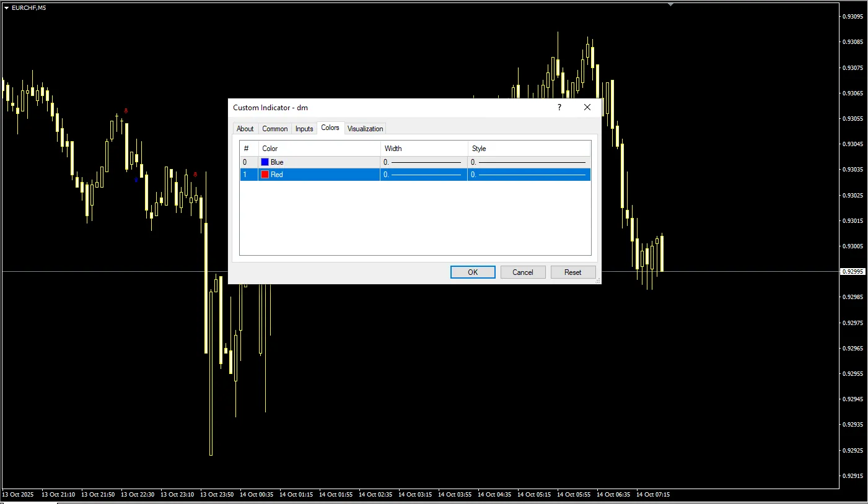Close the Custom Indicator dialog with X
The height and width of the screenshot is (504, 868).
click(587, 108)
